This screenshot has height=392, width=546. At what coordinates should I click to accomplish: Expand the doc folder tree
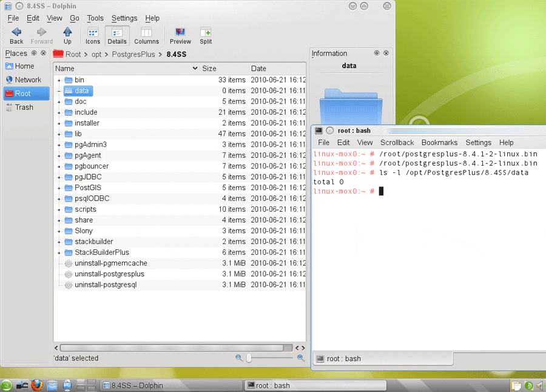pyautogui.click(x=59, y=102)
